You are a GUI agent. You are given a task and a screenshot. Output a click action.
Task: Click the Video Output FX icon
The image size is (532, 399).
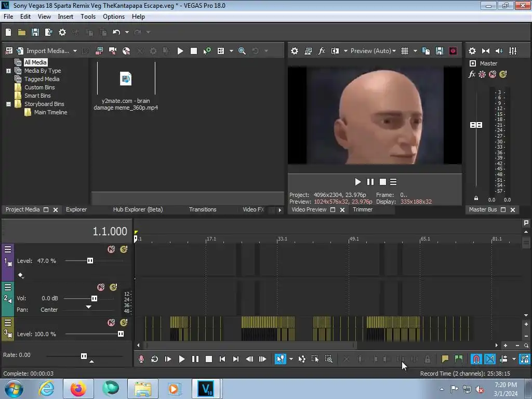[x=321, y=51]
